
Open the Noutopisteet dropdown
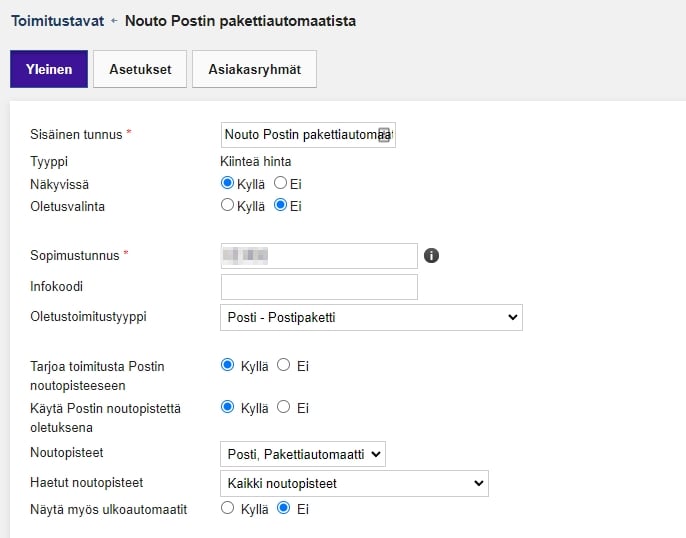(x=303, y=454)
